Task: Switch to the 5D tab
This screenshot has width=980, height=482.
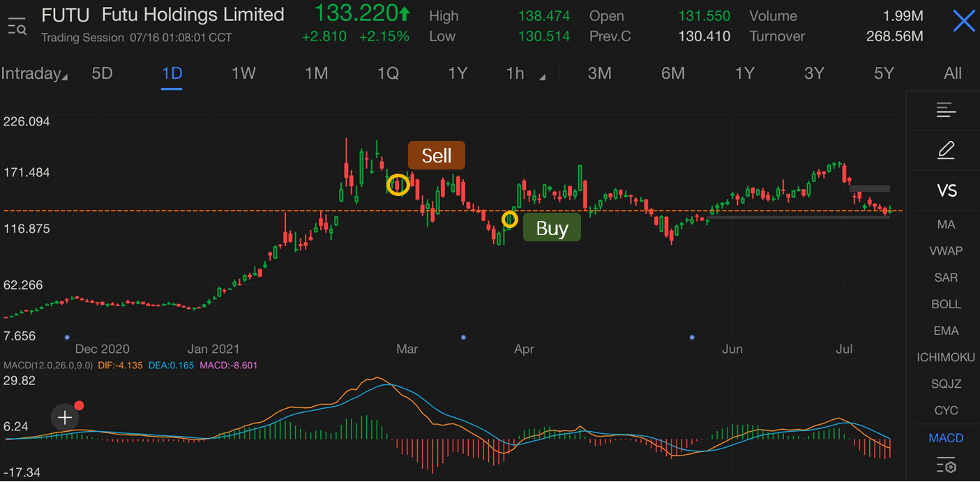Action: [102, 73]
